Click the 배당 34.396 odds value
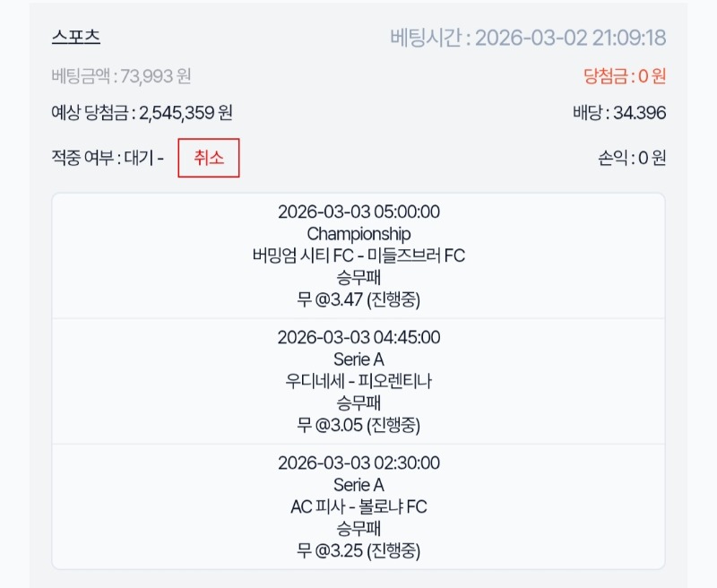717x588 pixels. point(619,114)
